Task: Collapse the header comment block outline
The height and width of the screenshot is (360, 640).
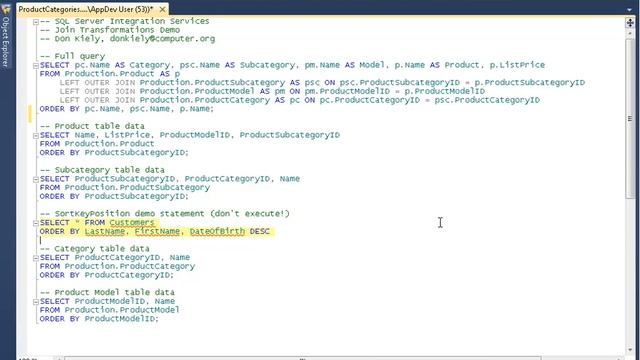Action: pyautogui.click(x=36, y=22)
